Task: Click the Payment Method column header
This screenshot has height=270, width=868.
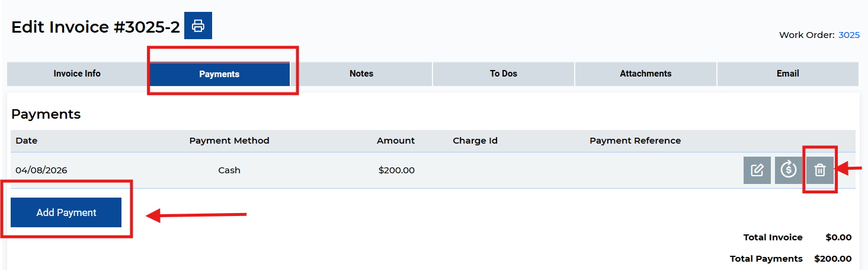Action: [229, 141]
